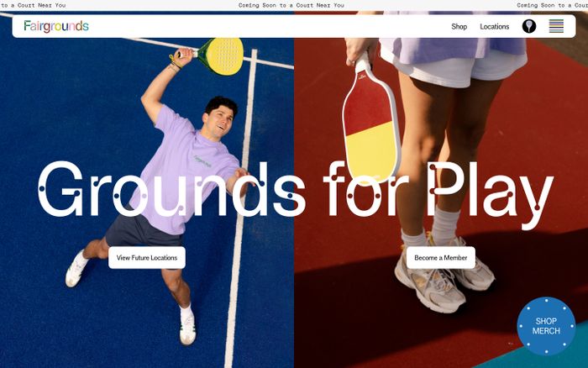This screenshot has height=368, width=588.
Task: Click the Become a Member button
Action: 441,258
